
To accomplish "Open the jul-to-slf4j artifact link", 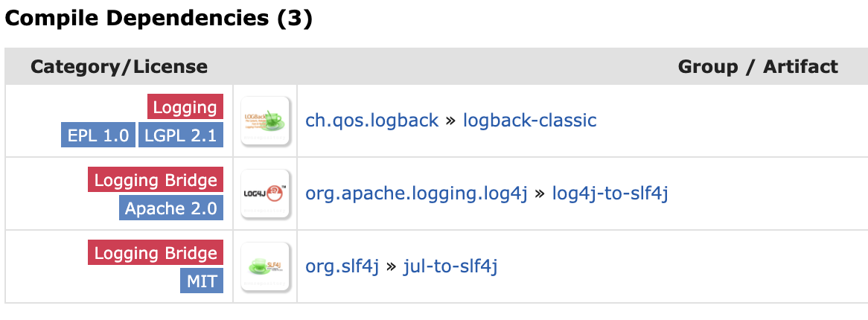I will 450,267.
